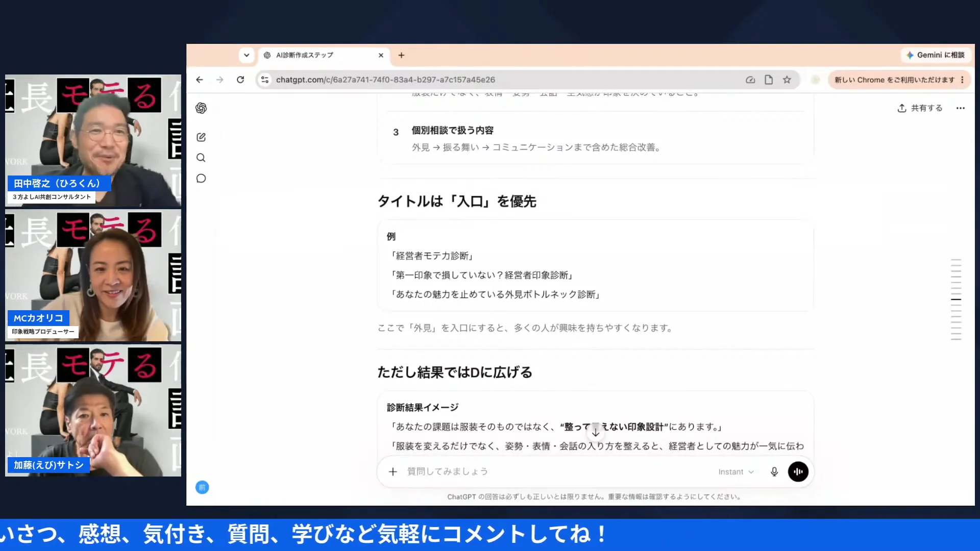View site information icon in address bar
980x551 pixels.
point(265,80)
